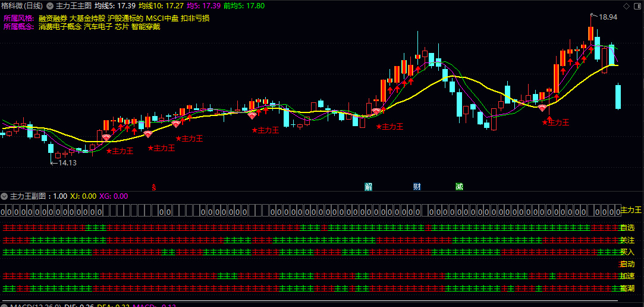Click the 智能穿戴 concept tag
The width and height of the screenshot is (644, 307).
click(146, 27)
